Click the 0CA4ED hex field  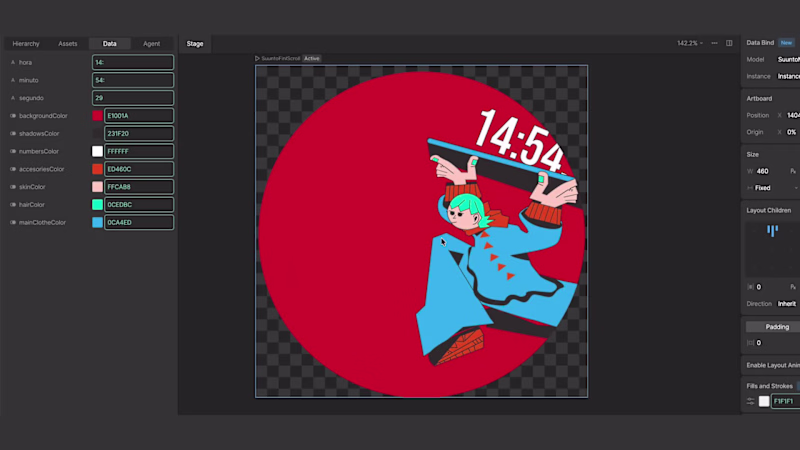[x=139, y=222]
